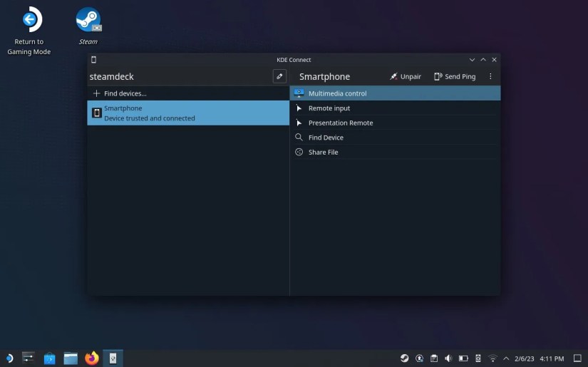Viewport: 588px width, 367px height.
Task: Open the Steam desktop shortcut
Action: (88, 26)
